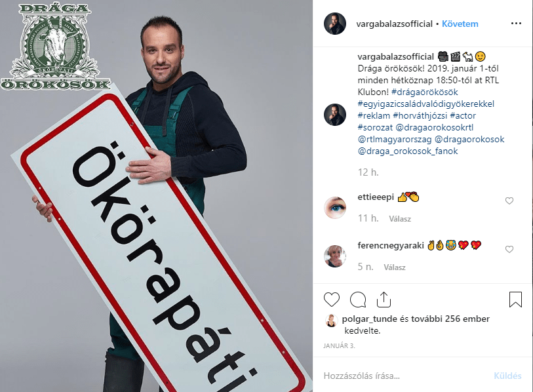Open the #horváthjózsi hashtag
Screen dimensions: 533x392
pos(420,115)
